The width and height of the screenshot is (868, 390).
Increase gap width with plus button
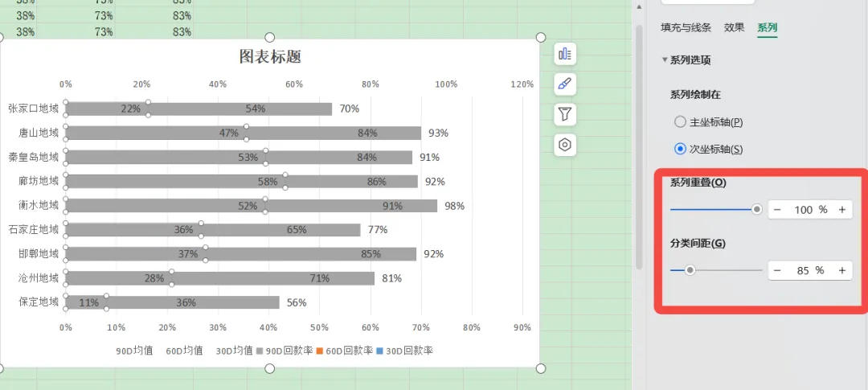tap(841, 270)
